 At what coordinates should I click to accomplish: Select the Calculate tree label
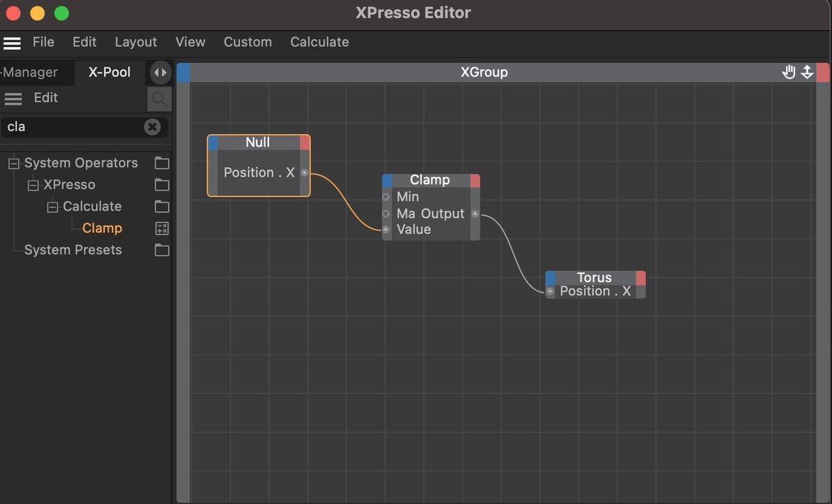pos(92,206)
